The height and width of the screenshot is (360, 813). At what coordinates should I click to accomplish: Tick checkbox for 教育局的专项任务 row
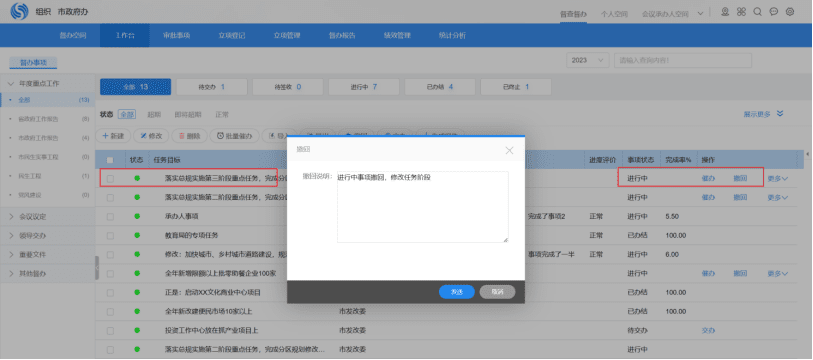110,236
